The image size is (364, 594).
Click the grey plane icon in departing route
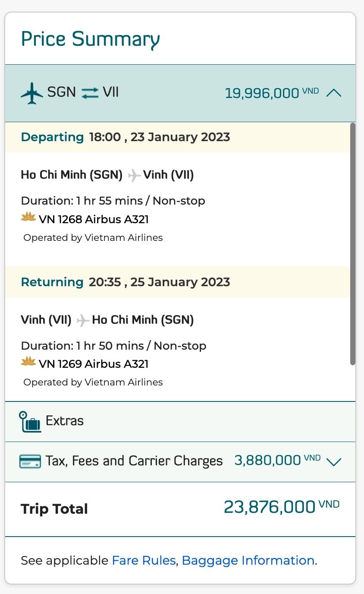point(134,175)
